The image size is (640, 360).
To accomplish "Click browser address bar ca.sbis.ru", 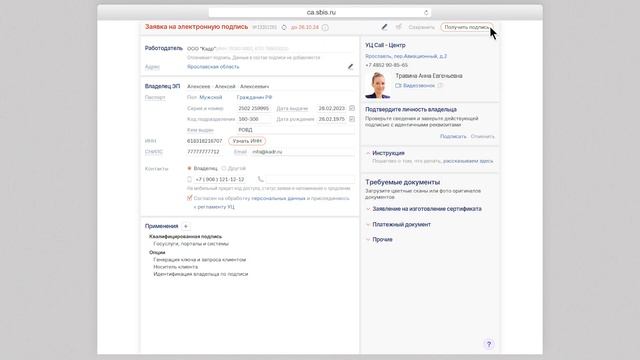I will point(320,13).
